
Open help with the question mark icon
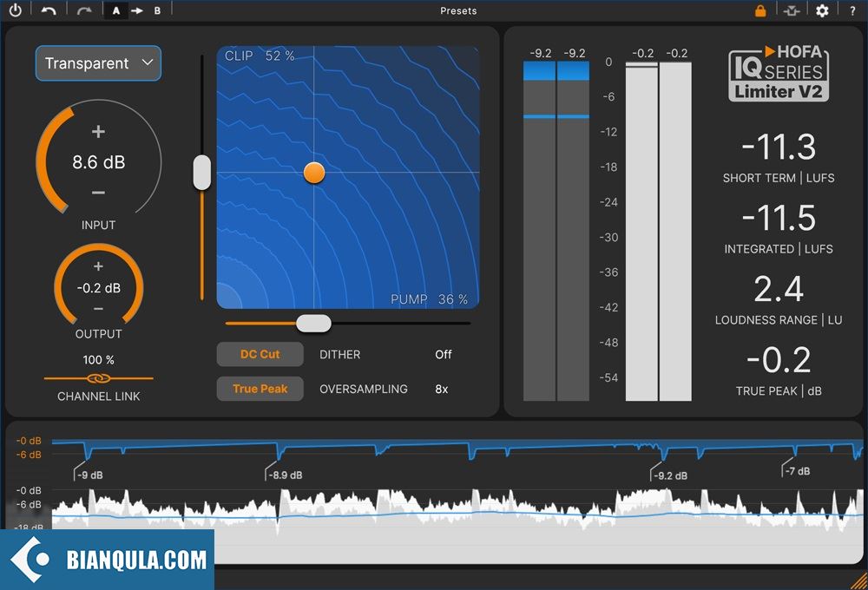point(852,10)
